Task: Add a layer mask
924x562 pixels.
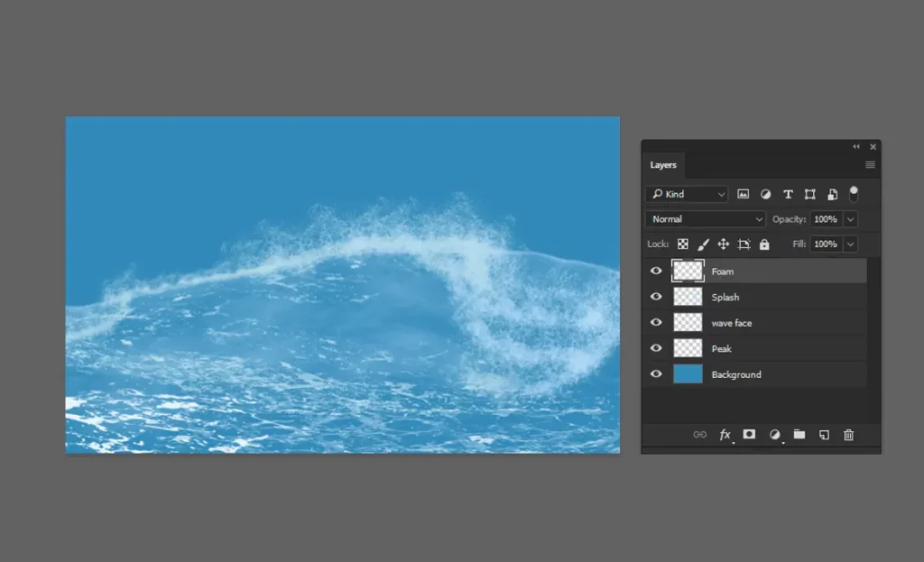Action: (749, 435)
